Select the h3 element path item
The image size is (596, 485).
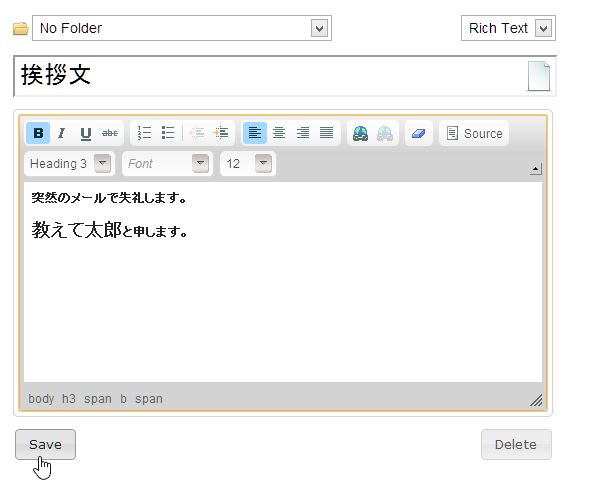pos(68,399)
